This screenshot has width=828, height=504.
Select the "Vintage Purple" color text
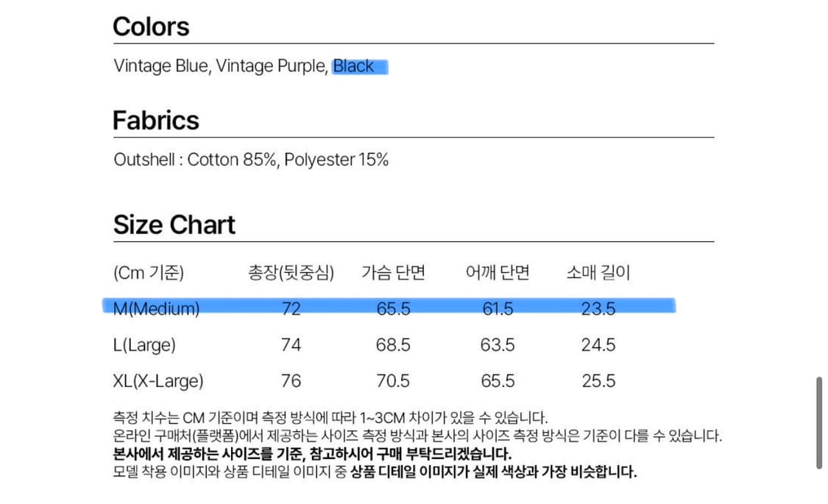(270, 66)
